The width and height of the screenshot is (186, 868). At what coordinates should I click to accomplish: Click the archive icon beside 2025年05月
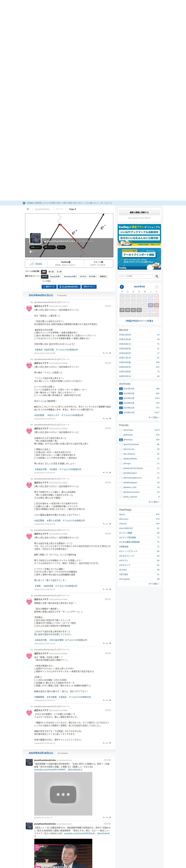(121, 389)
